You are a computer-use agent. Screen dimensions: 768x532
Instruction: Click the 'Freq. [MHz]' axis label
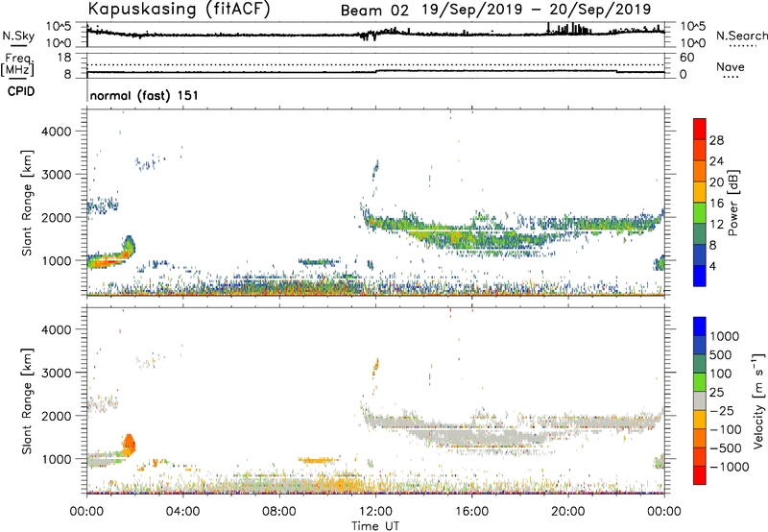[17, 64]
